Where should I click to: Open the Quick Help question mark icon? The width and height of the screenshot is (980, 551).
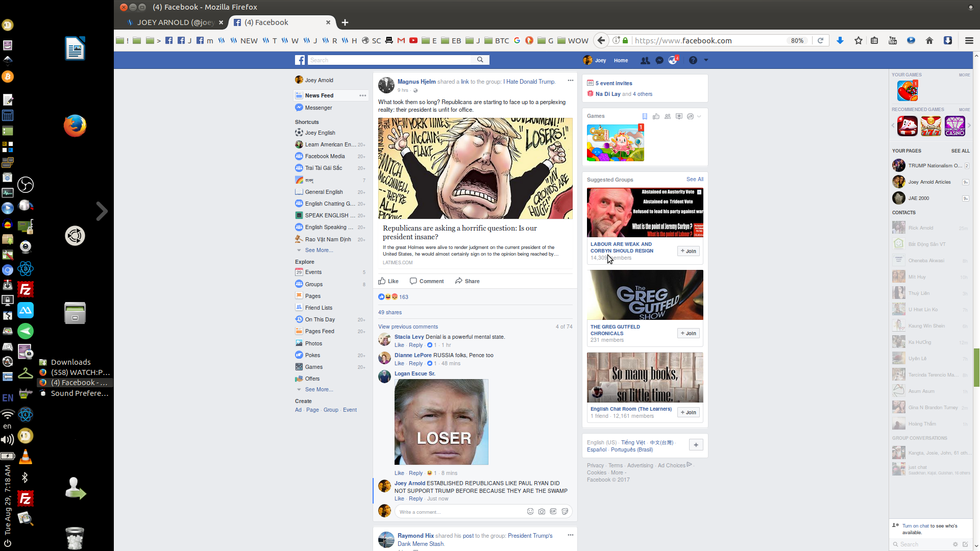click(x=693, y=60)
